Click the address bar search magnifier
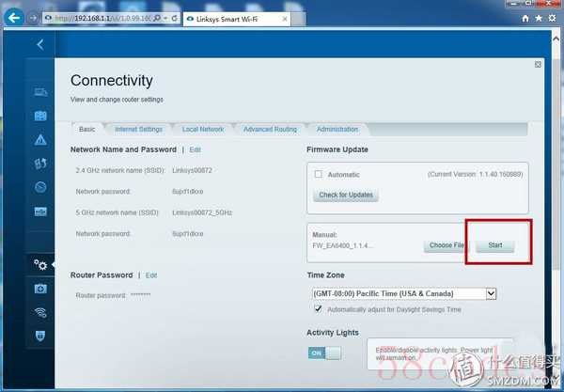Screen dimensions: 564x392 click(x=157, y=18)
